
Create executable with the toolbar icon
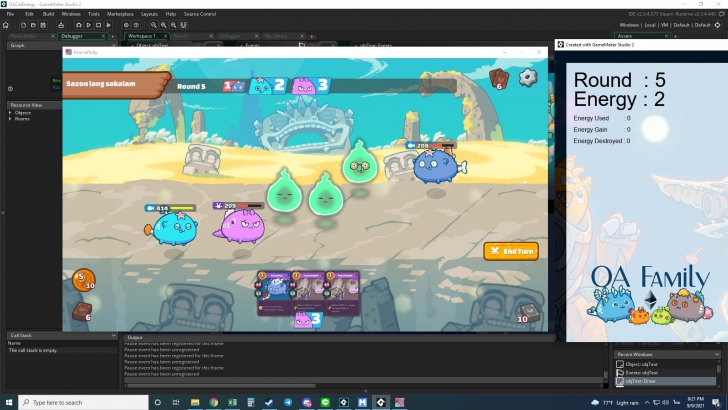(x=61, y=25)
